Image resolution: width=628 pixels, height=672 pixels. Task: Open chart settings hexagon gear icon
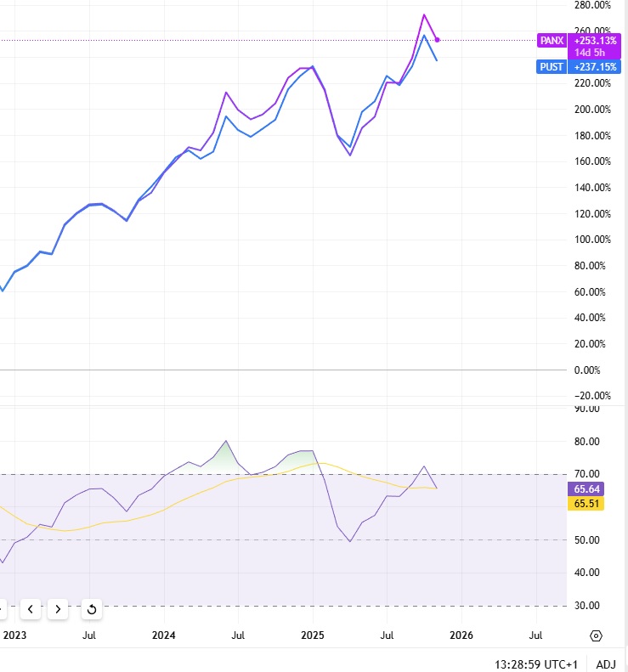[596, 635]
